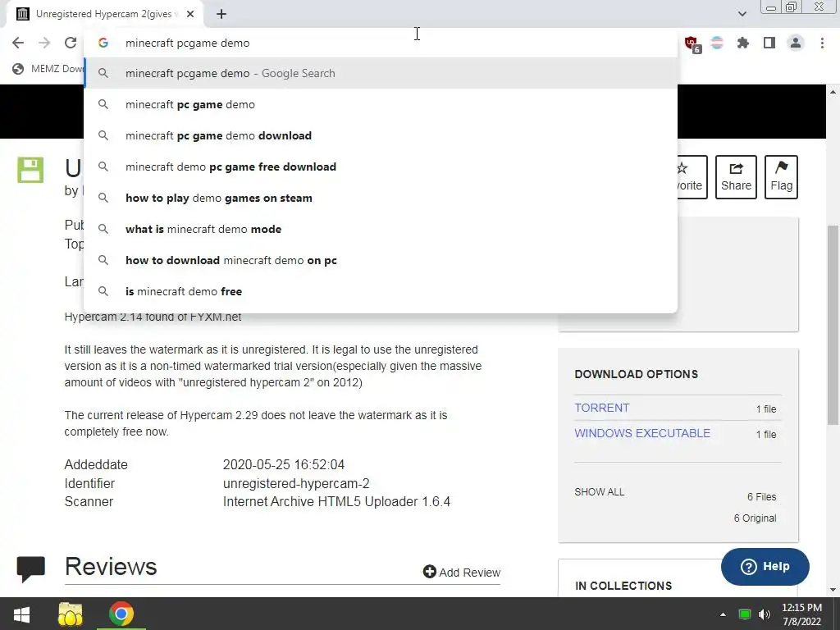Reload the page with the refresh icon
The height and width of the screenshot is (630, 840).
tap(71, 43)
